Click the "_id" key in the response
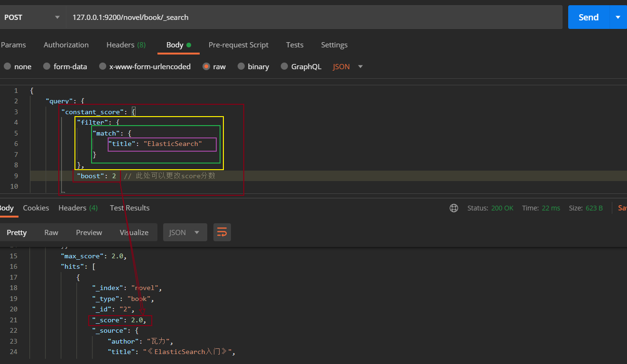The height and width of the screenshot is (364, 627). [102, 309]
